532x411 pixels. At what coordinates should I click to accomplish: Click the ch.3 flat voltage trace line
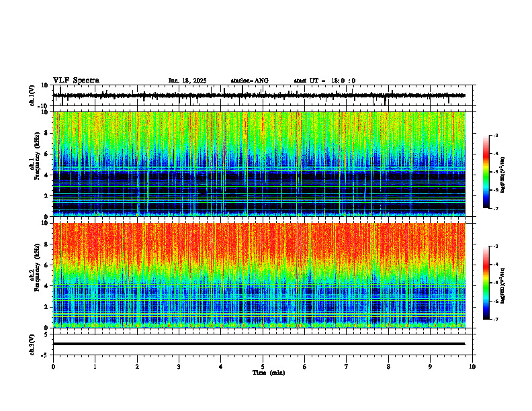pos(259,344)
